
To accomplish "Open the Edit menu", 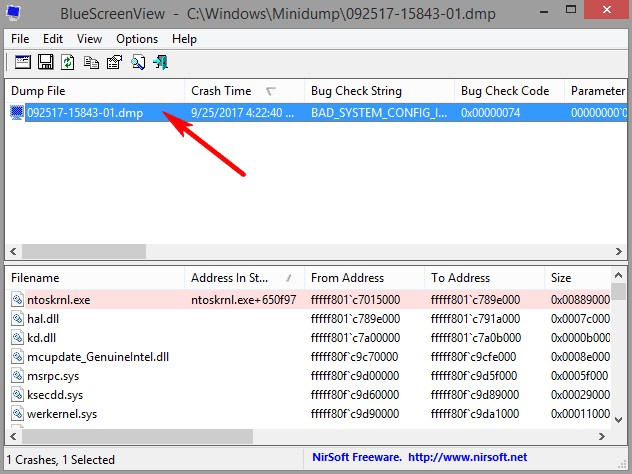I will 53,39.
